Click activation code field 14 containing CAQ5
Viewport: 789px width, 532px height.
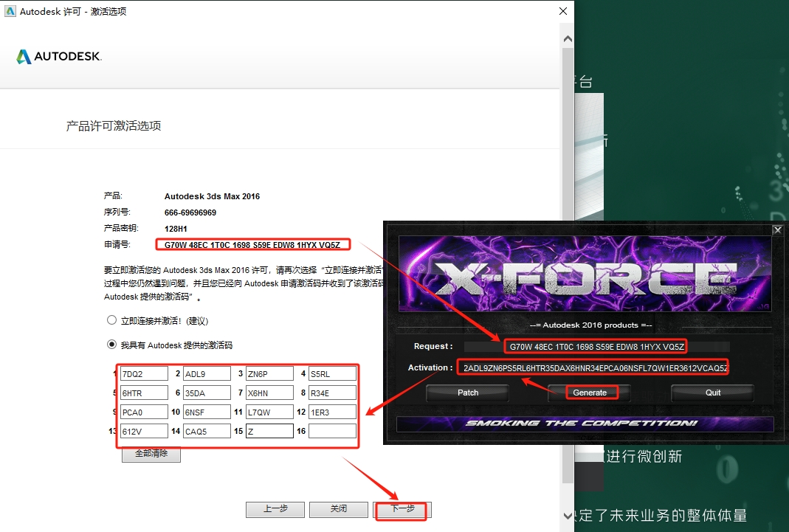(x=207, y=431)
